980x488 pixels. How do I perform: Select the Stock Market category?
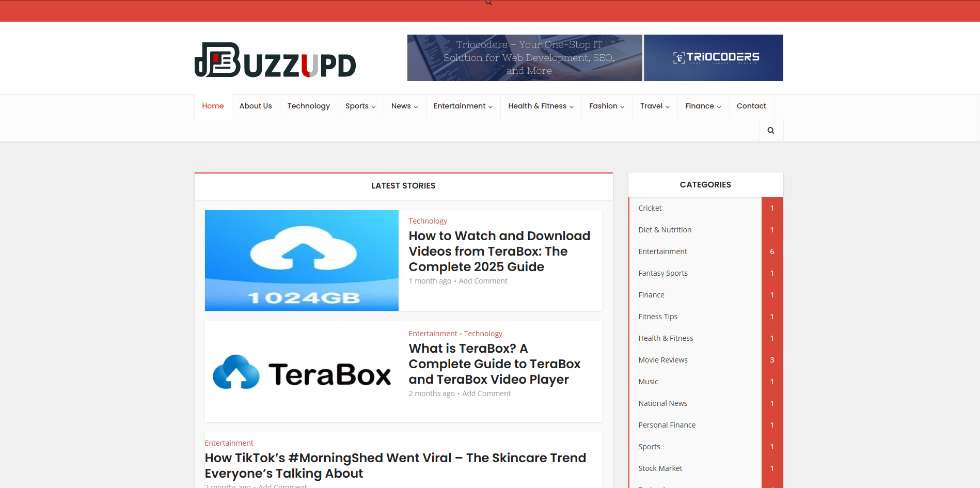660,468
